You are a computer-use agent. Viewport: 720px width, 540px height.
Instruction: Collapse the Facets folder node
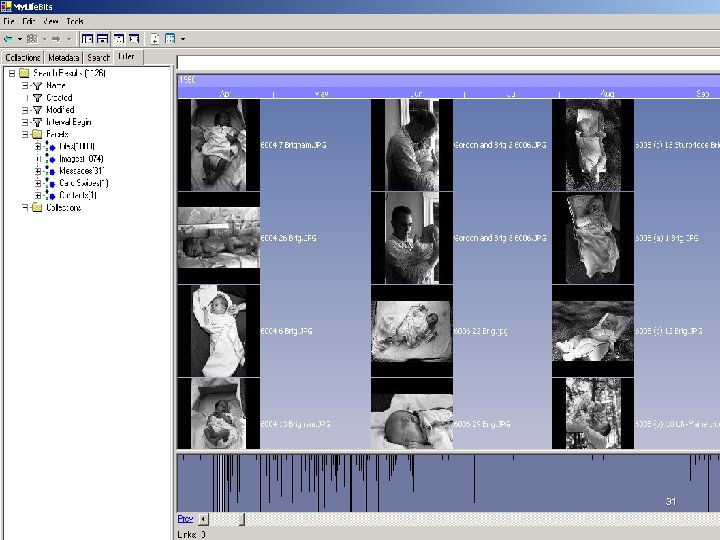click(x=25, y=135)
